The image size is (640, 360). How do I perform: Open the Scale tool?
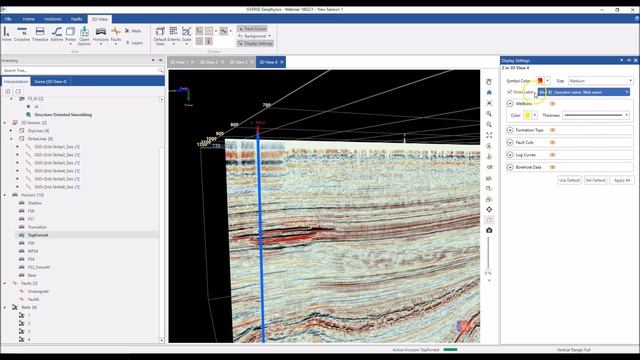pos(187,35)
